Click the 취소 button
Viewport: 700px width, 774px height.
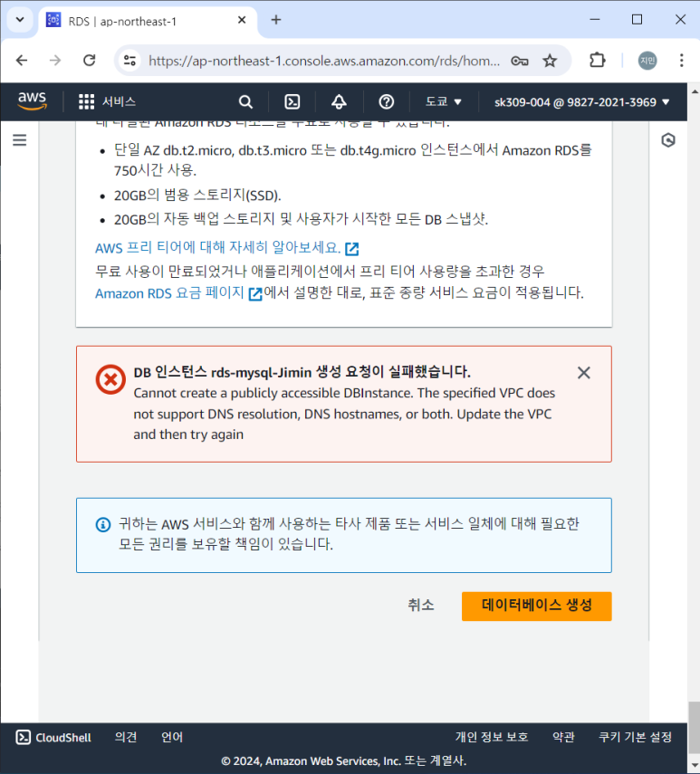[420, 606]
